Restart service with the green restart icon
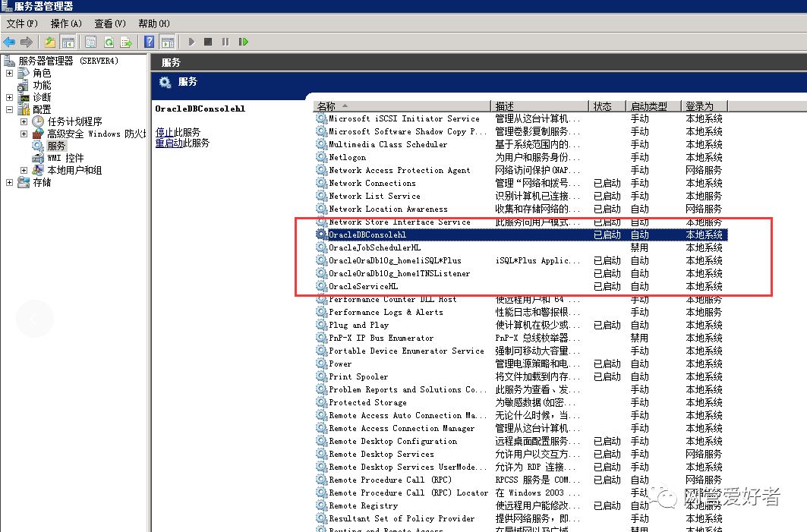Screen dimensions: 807x532 (244, 42)
